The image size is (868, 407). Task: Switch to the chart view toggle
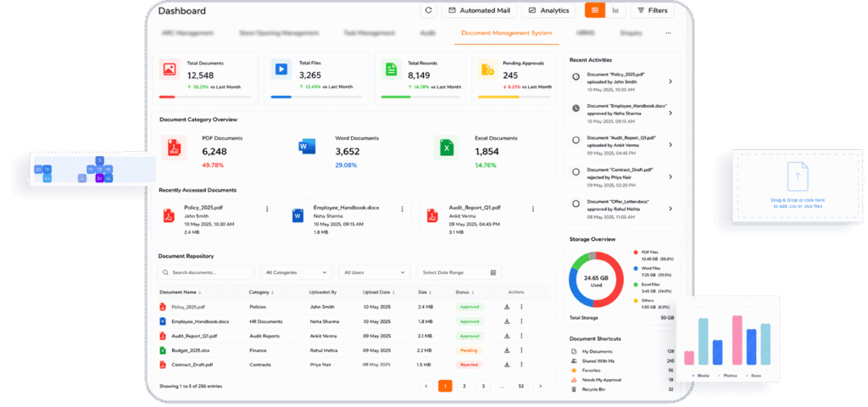(615, 10)
